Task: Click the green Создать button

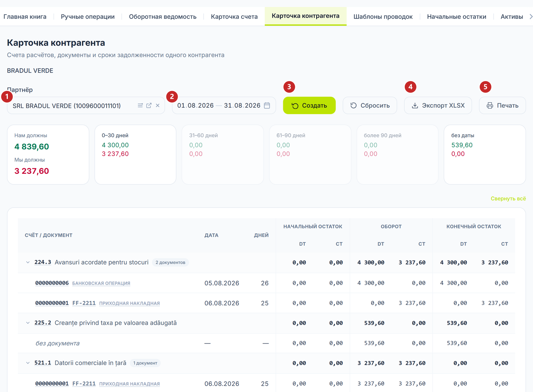Action: click(309, 106)
